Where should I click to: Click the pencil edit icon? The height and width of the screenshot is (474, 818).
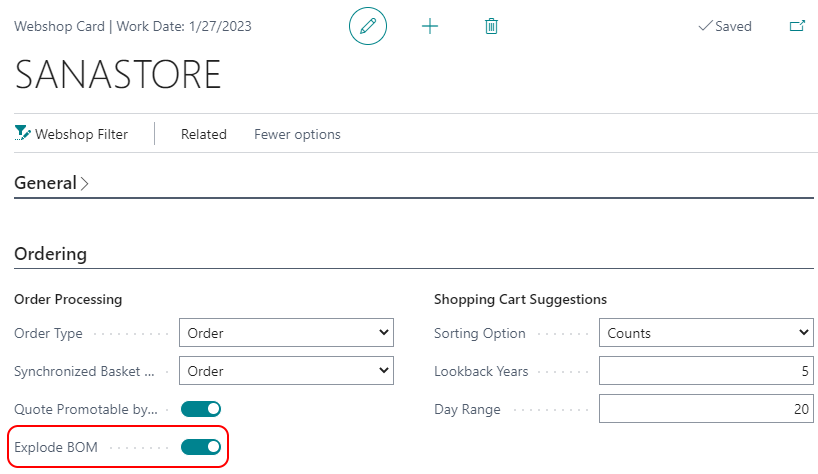click(368, 26)
